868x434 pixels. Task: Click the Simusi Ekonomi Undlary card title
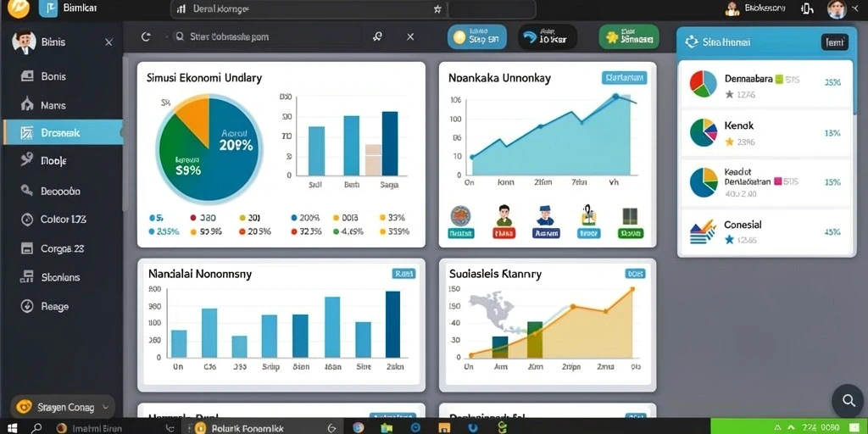coord(204,78)
